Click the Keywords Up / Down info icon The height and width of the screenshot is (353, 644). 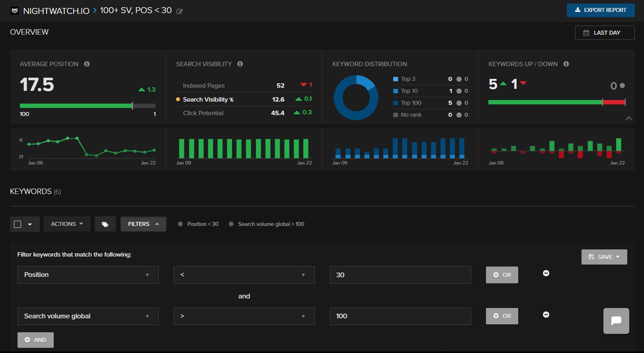566,64
